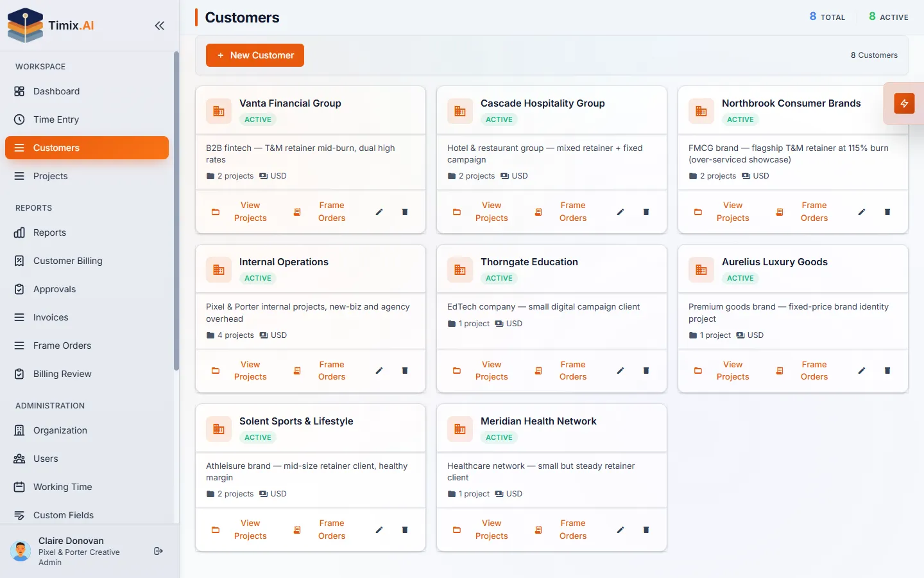Navigate to Customer Billing

87,261
